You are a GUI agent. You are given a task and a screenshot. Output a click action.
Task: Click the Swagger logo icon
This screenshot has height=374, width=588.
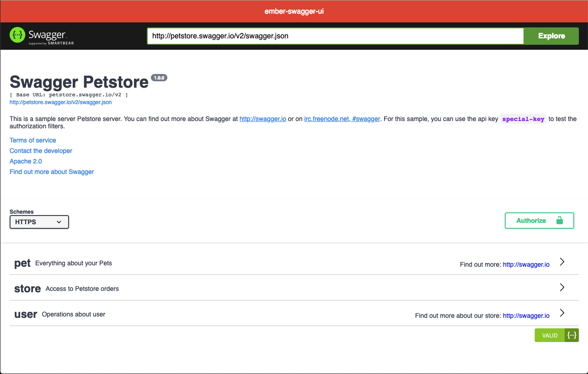click(x=17, y=35)
